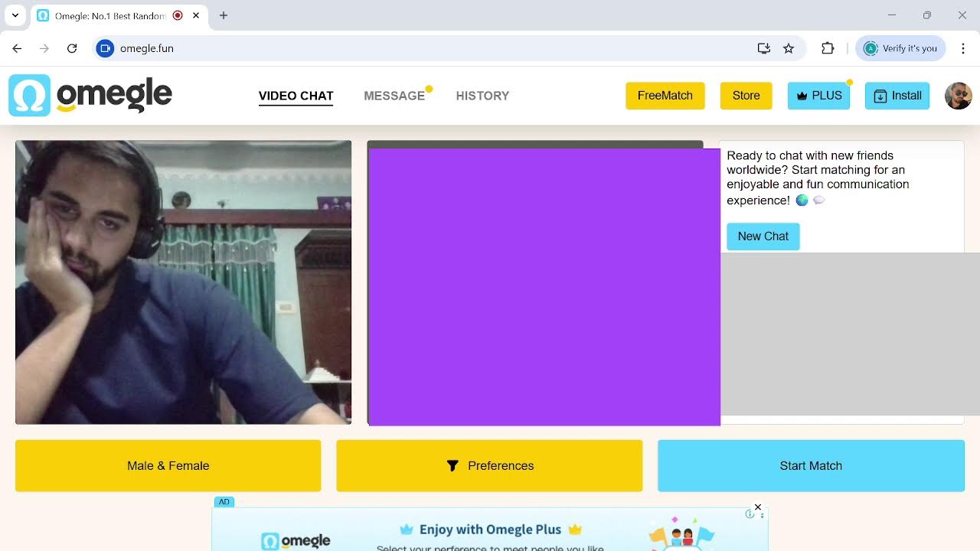
Task: Open the browser Extensions puzzle icon
Action: [x=828, y=48]
